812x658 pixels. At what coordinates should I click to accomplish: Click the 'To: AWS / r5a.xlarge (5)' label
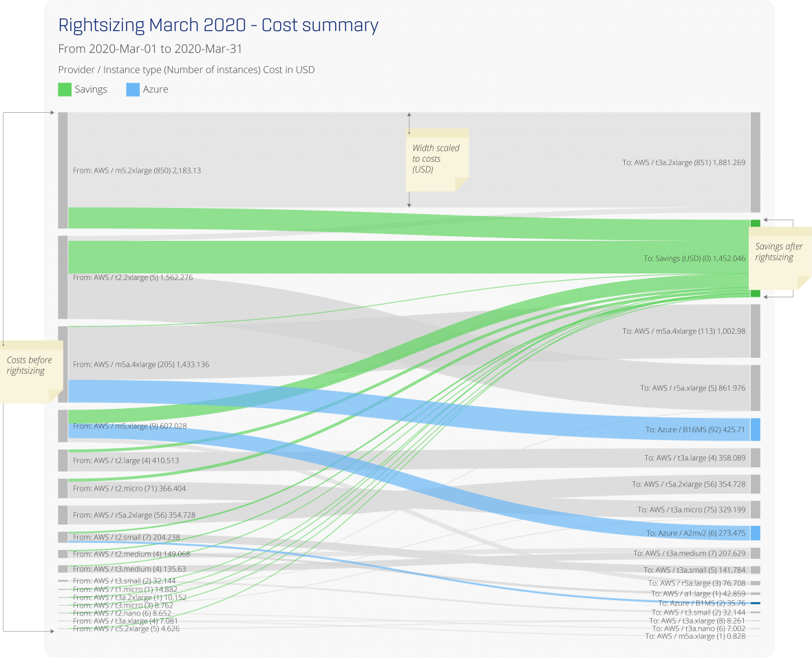point(693,388)
